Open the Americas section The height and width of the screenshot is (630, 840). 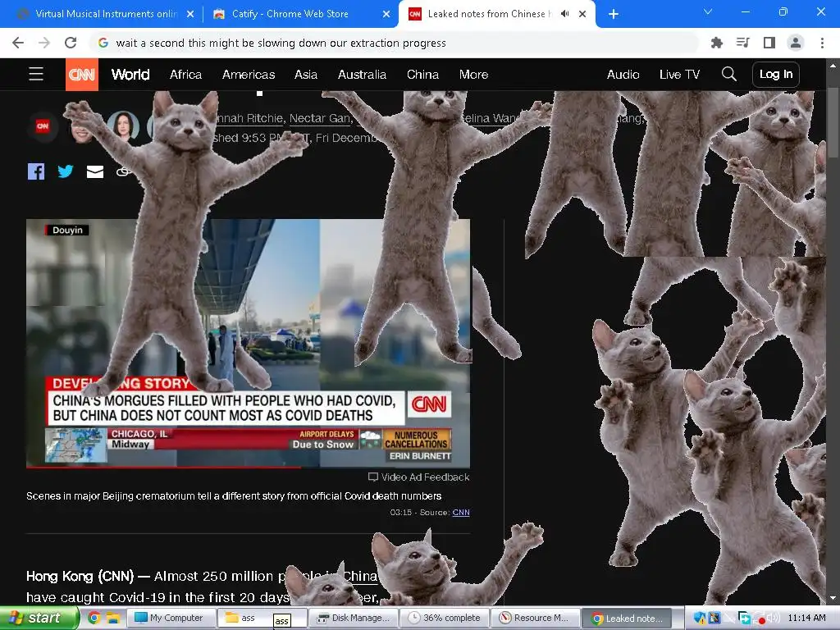[x=249, y=75]
